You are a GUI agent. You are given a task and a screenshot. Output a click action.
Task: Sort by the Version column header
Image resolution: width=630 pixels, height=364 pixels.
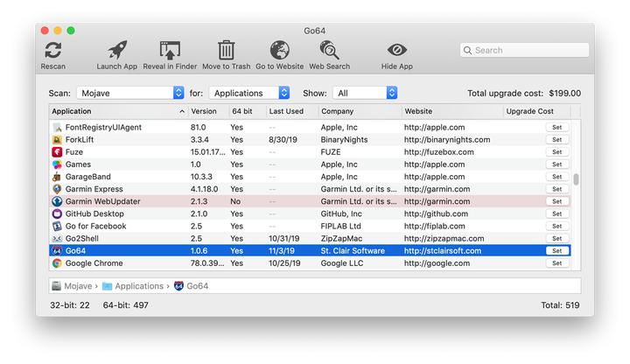[x=208, y=111]
